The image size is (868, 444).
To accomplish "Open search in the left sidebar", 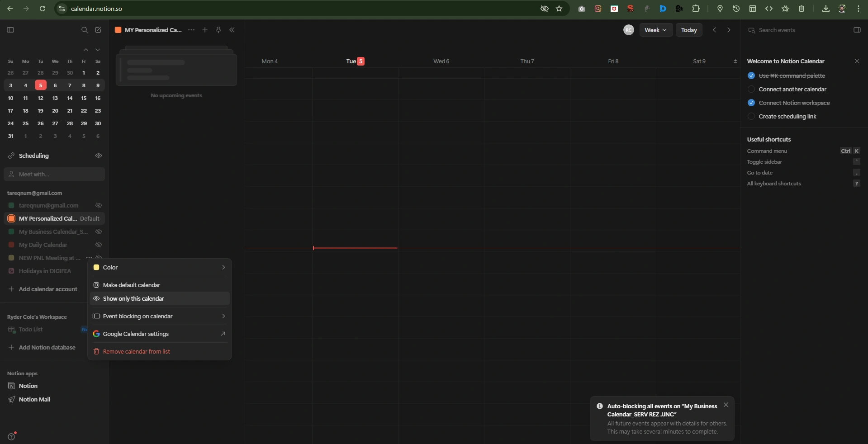I will click(84, 30).
